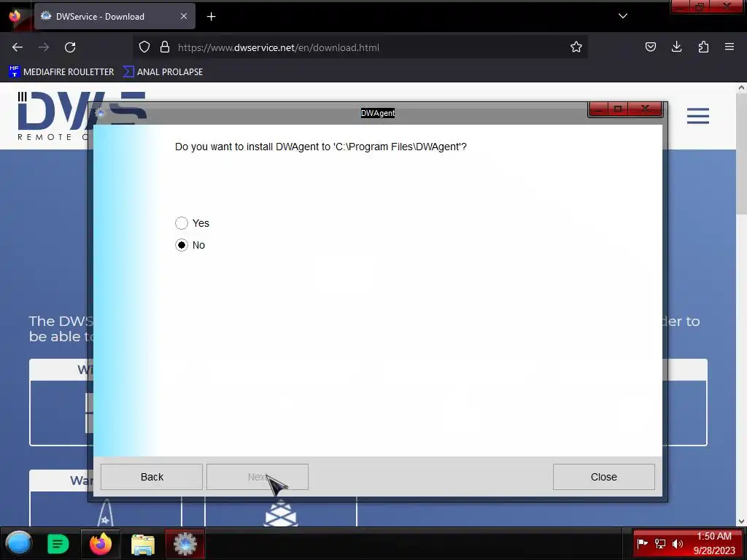Open the DWS website hamburger menu
The width and height of the screenshot is (747, 560).
(x=698, y=116)
